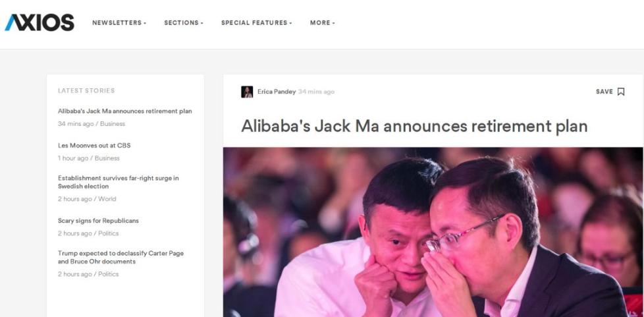Click the World category under Swedish story

point(107,199)
